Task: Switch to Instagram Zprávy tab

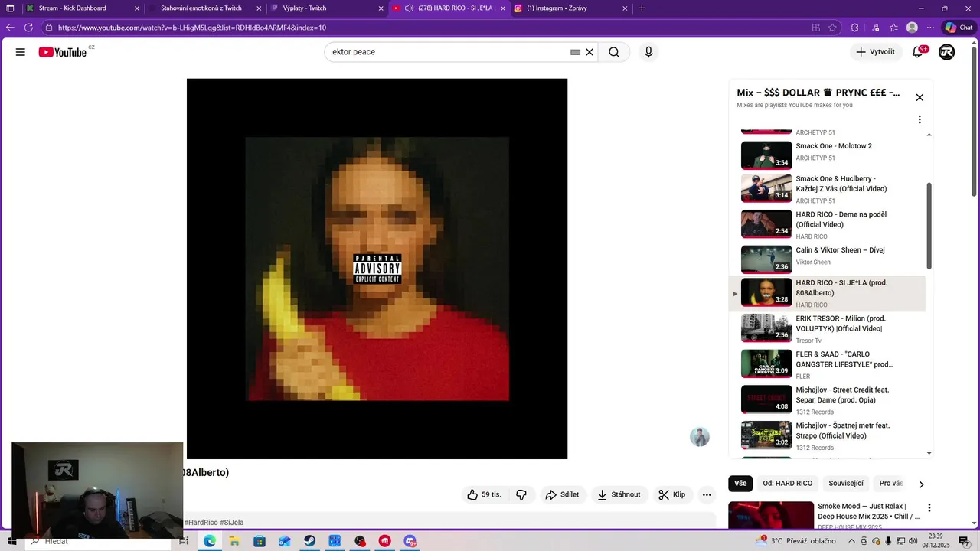Action: (x=570, y=8)
